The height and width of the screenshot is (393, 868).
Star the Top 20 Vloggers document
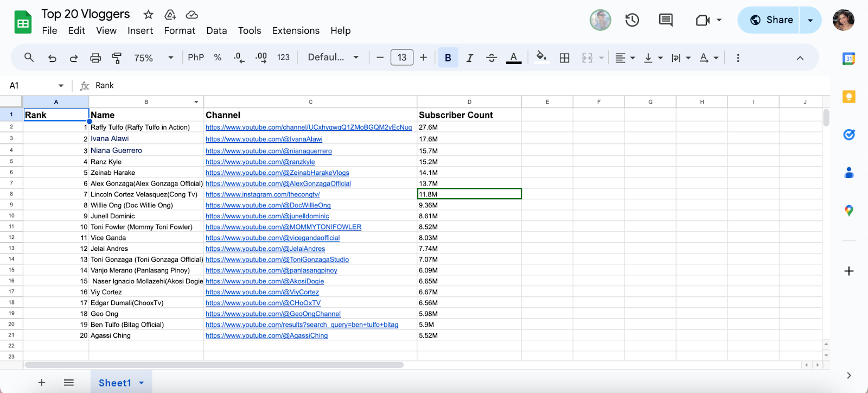(148, 15)
